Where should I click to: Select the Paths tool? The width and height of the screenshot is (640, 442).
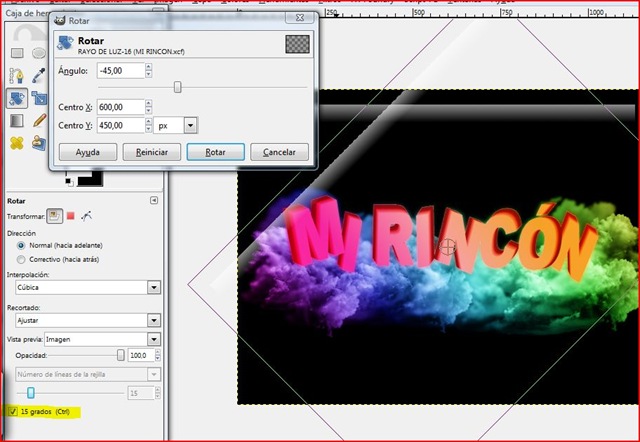17,75
